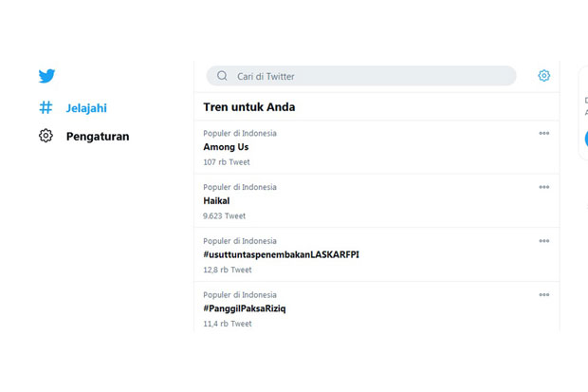This screenshot has height=392, width=588.
Task: Click the blue circle button at right edge
Action: point(586,139)
